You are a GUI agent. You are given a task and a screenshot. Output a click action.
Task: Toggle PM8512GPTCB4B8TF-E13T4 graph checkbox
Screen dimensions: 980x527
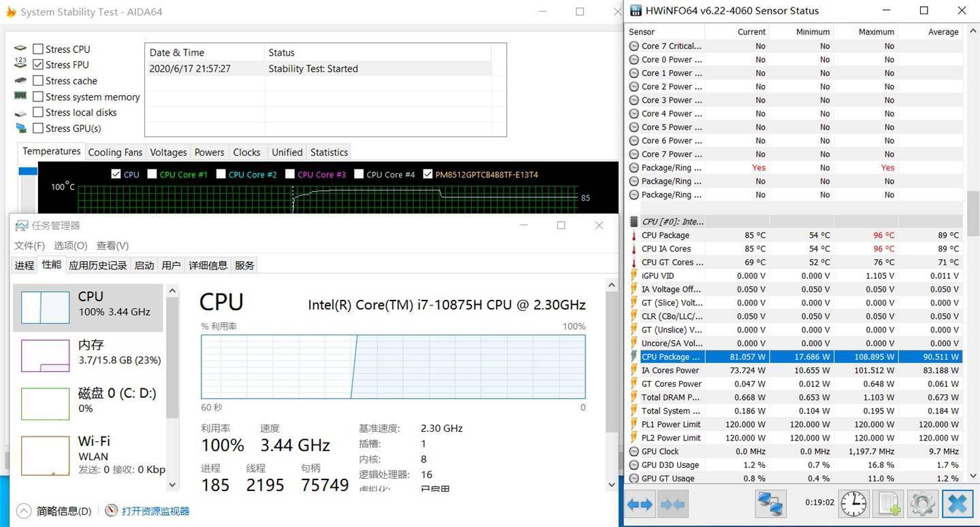pos(427,174)
